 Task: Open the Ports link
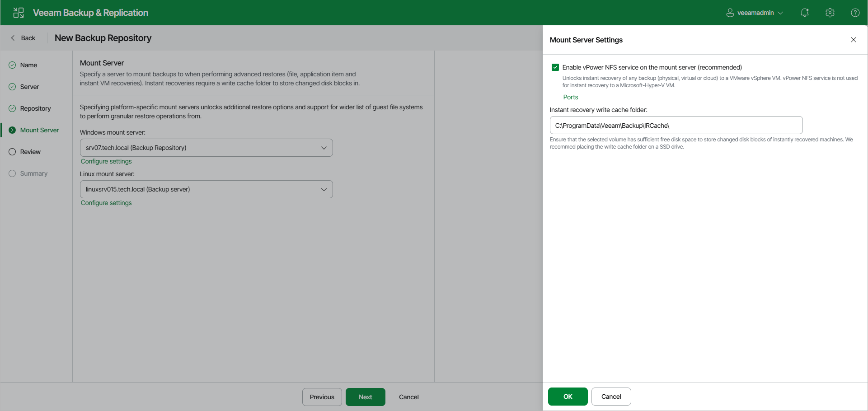point(570,97)
